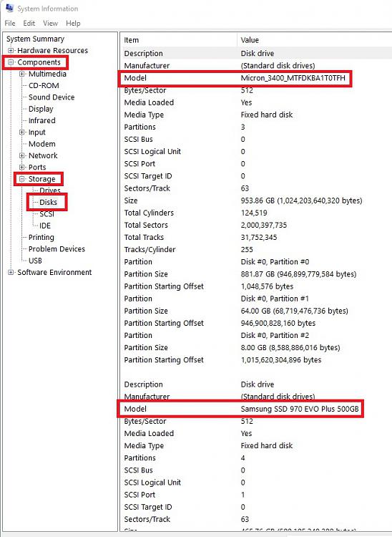This screenshot has height=537, width=392.
Task: Select Ports tree item
Action: coord(37,167)
